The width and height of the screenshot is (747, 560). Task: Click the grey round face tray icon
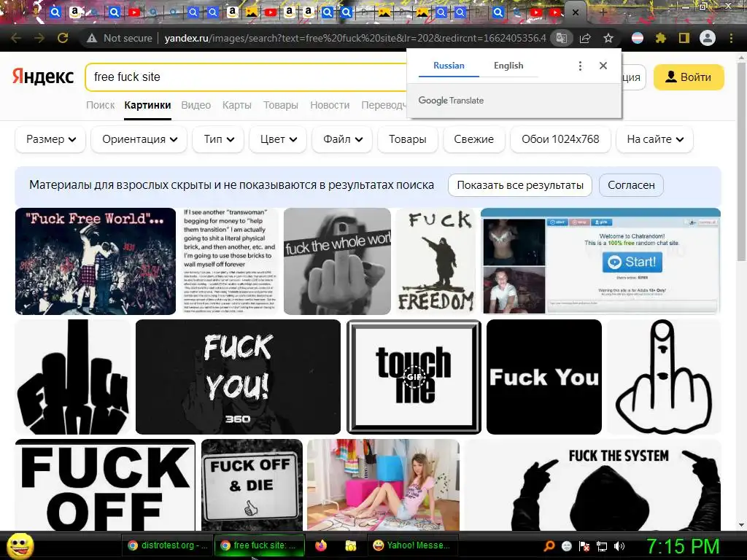click(566, 546)
